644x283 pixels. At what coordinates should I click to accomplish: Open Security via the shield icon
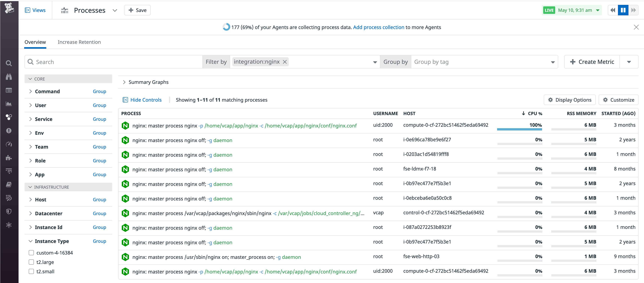[x=9, y=211]
